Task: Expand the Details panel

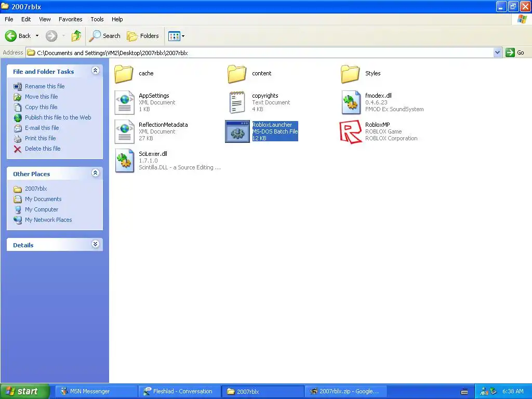Action: (x=96, y=244)
